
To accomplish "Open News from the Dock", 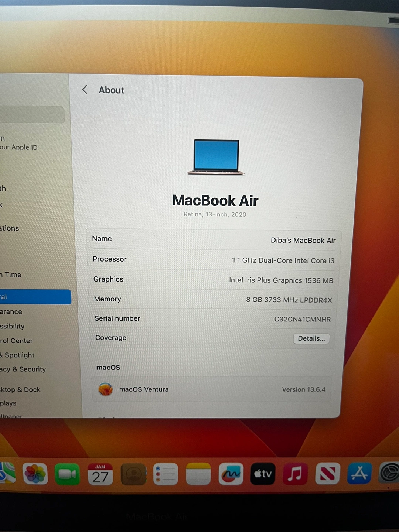I will point(327,473).
